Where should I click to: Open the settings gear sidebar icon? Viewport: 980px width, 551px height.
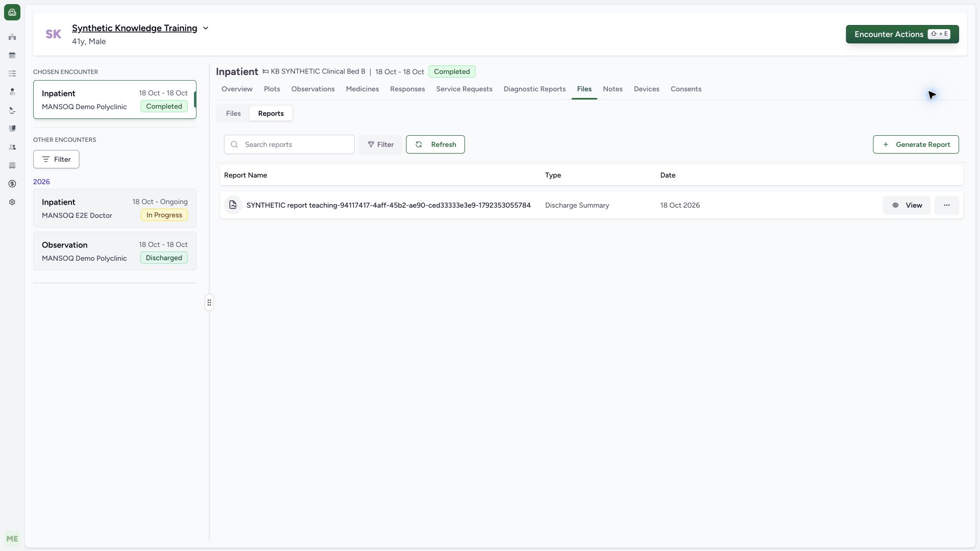click(x=12, y=202)
